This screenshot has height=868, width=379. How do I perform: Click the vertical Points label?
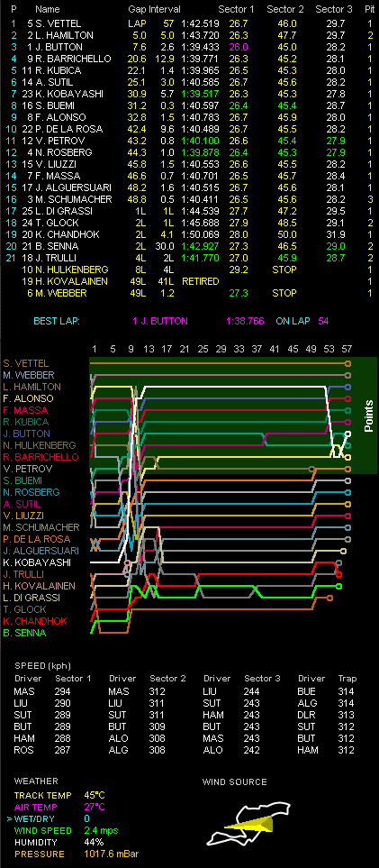pyautogui.click(x=369, y=416)
